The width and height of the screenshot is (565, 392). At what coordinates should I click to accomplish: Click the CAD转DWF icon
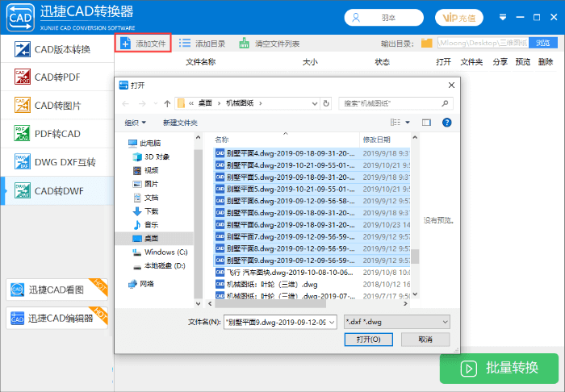pos(23,190)
